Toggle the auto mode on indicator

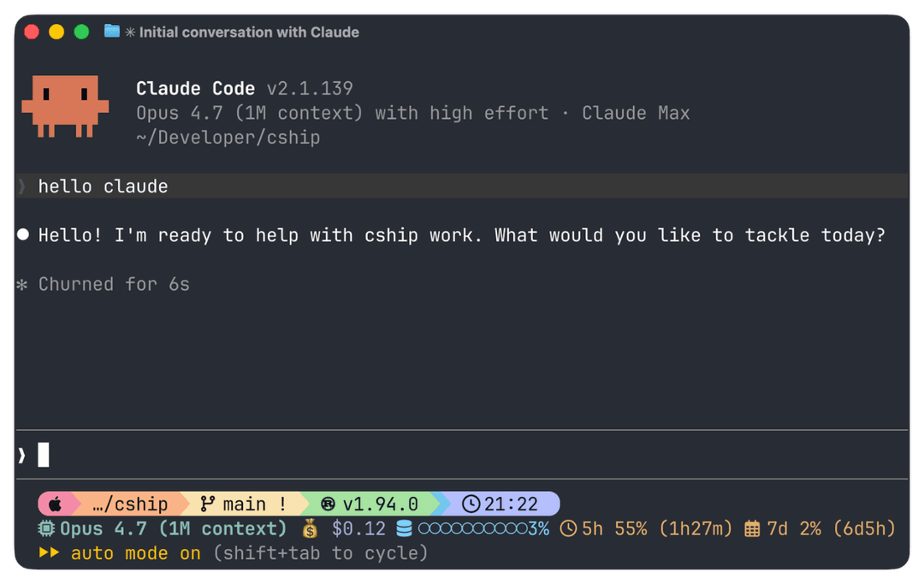[135, 553]
